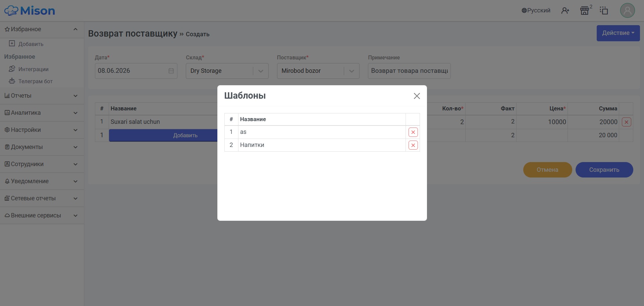The image size is (644, 306).
Task: Click the Примечание input field
Action: (x=409, y=71)
